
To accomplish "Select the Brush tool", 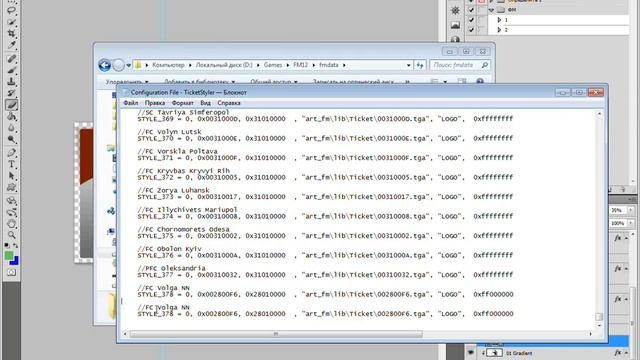I will (11, 70).
